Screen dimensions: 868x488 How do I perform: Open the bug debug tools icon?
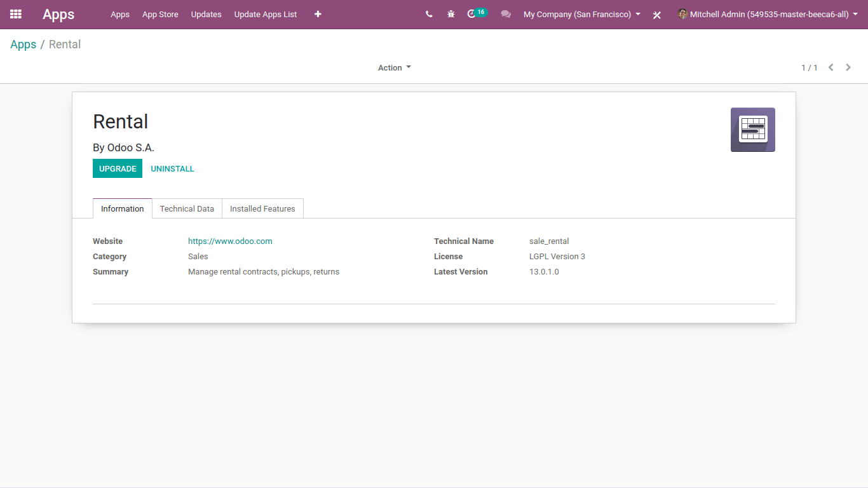[x=451, y=14]
